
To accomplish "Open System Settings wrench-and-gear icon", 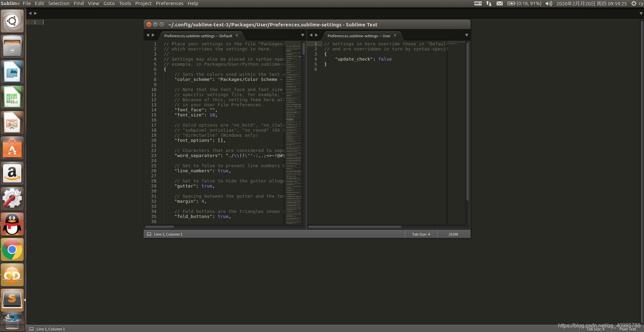I will pos(12,199).
